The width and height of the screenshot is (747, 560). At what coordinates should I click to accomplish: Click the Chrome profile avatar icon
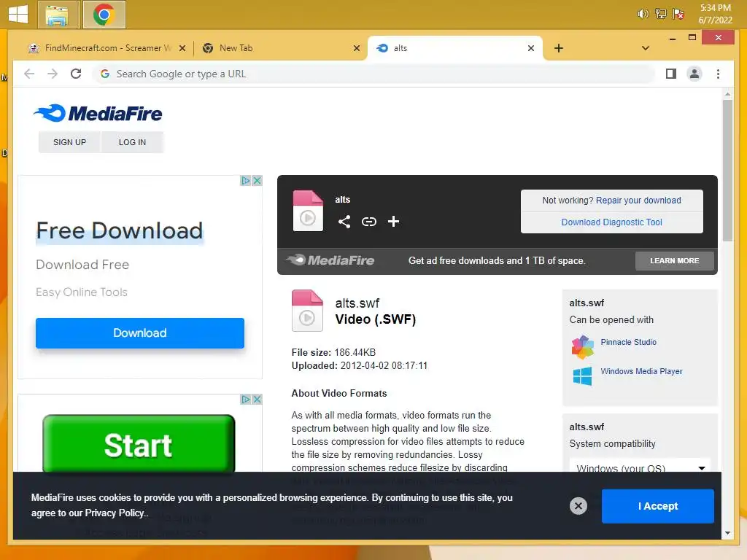pyautogui.click(x=694, y=74)
